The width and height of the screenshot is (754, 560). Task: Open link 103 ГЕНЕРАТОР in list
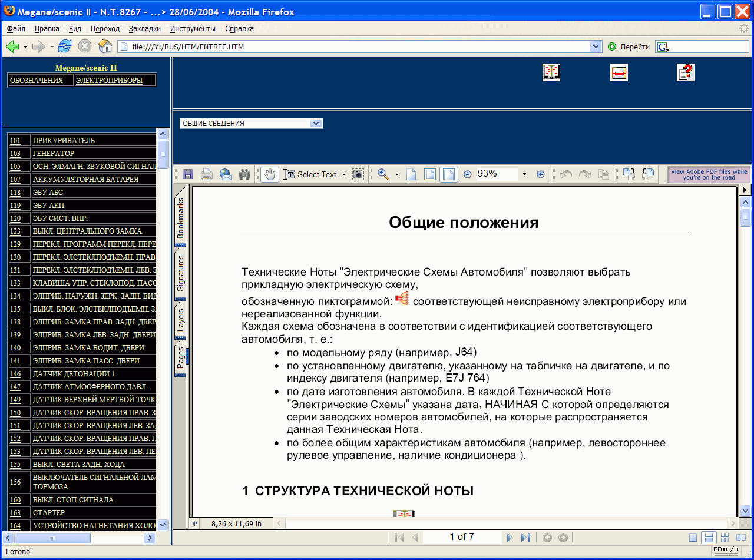coord(15,154)
